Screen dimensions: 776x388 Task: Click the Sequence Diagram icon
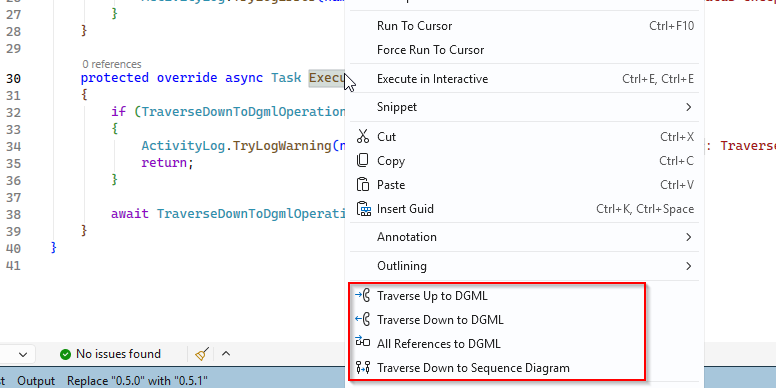363,367
